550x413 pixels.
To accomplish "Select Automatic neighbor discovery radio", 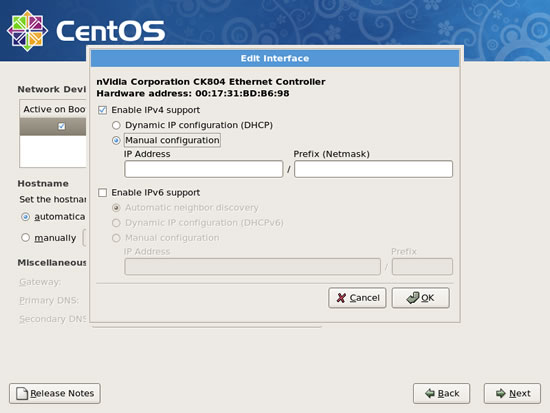I will (116, 208).
